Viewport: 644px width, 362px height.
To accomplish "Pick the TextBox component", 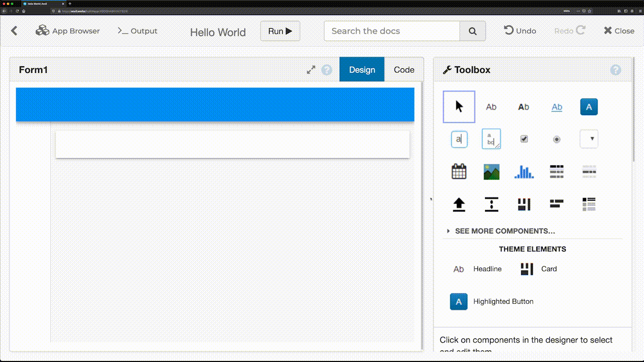I will [458, 139].
